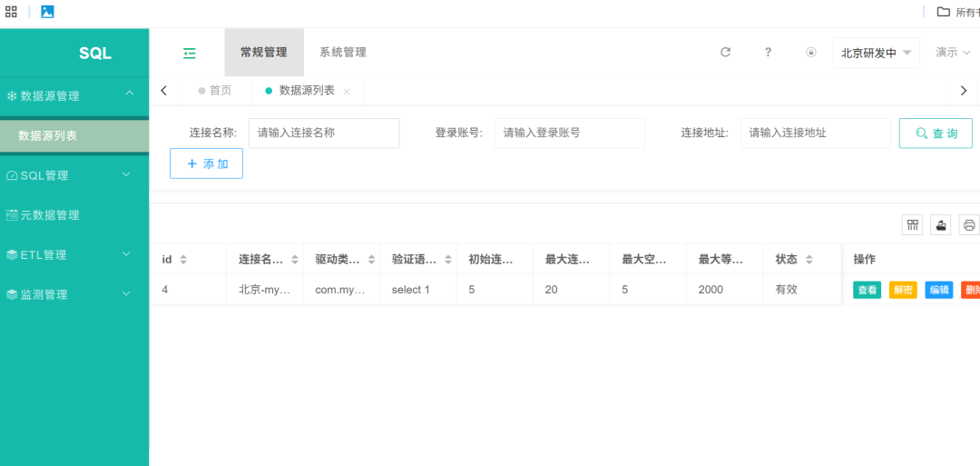This screenshot has height=466, width=980.
Task: Switch to the 常规管理 top menu
Action: 264,53
